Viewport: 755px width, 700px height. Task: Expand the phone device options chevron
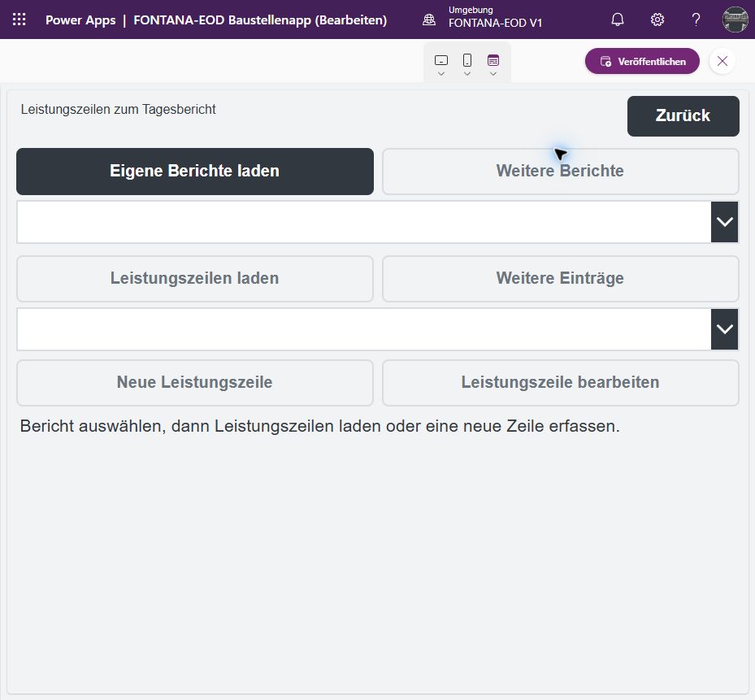click(467, 74)
